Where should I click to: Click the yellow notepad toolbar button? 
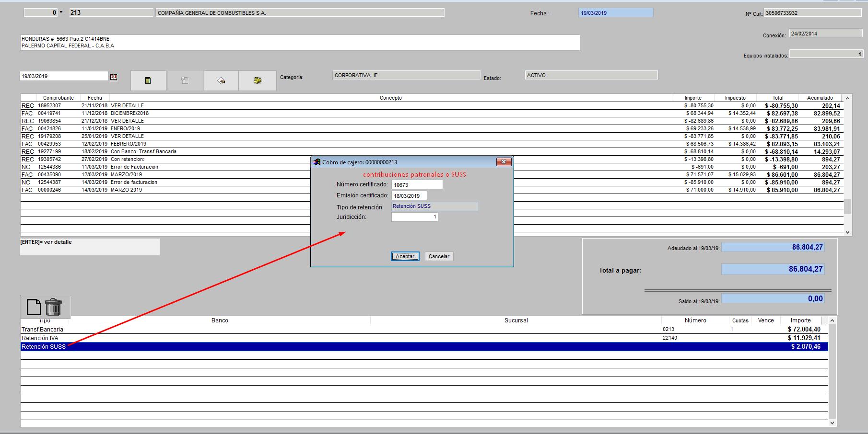coord(148,80)
